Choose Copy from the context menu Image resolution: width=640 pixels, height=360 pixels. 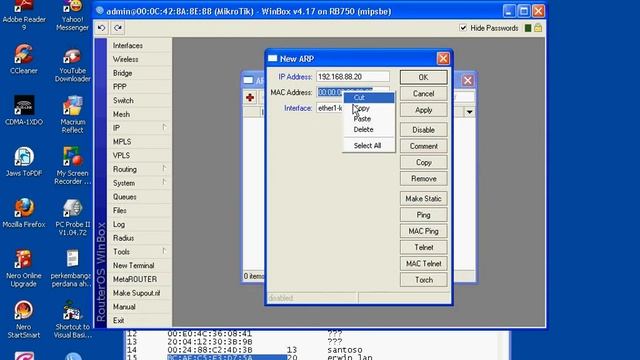tap(369, 108)
